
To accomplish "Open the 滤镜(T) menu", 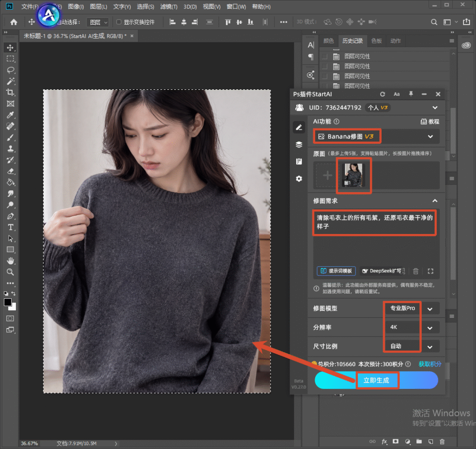I will pos(169,7).
